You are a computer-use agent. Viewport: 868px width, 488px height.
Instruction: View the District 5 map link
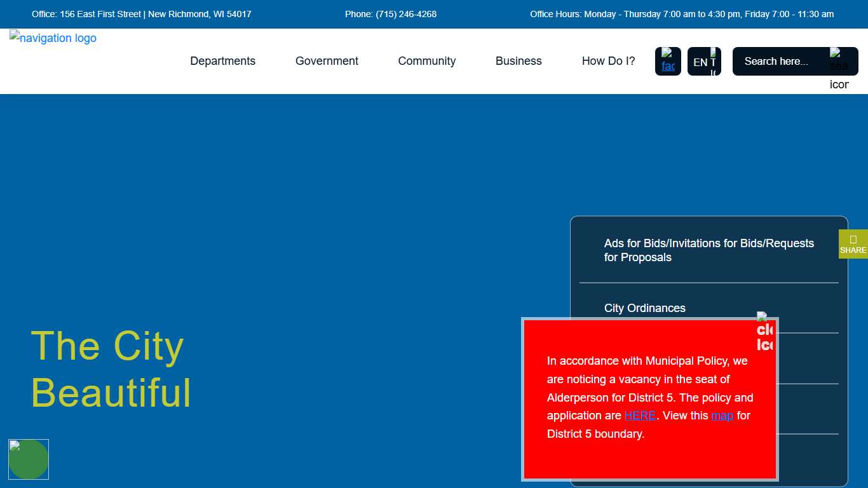722,416
